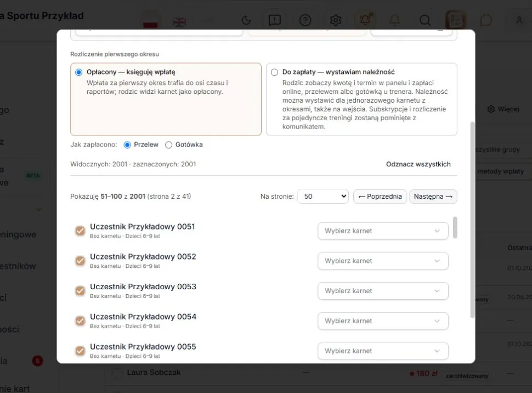
Task: Choose 'Przelew' as the payment method
Action: [x=127, y=145]
